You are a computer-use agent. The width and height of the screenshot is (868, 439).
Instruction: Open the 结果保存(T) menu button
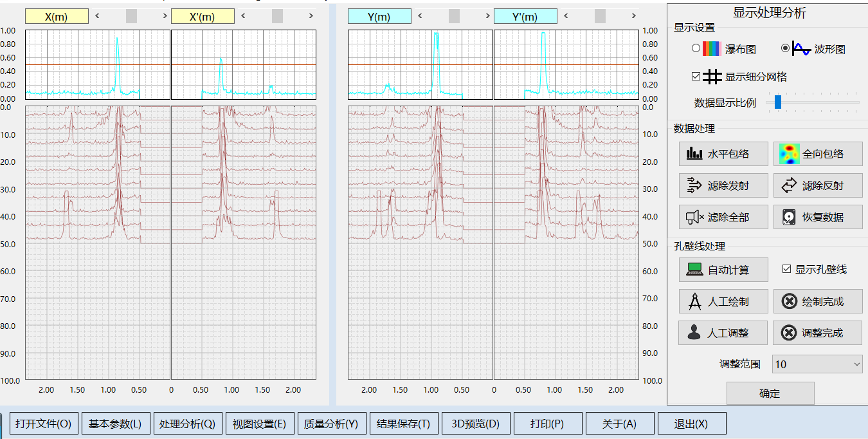click(404, 424)
